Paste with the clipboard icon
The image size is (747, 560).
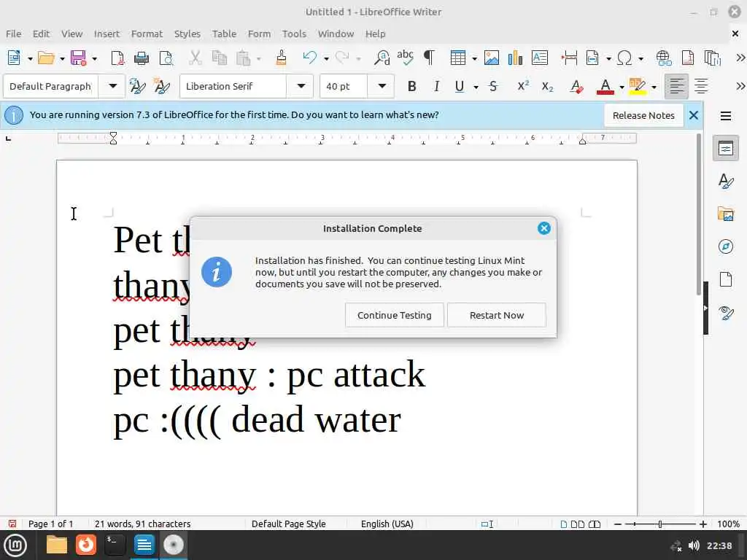coord(243,58)
